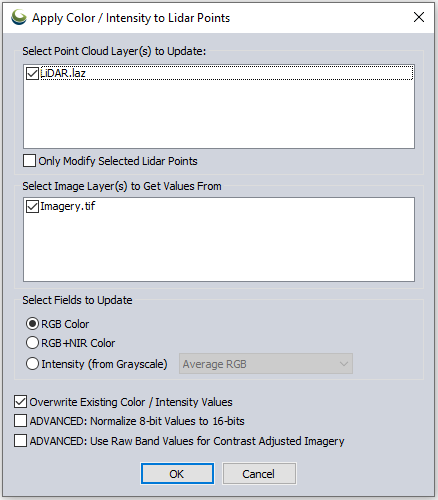Click the Cancel button

[x=259, y=473]
